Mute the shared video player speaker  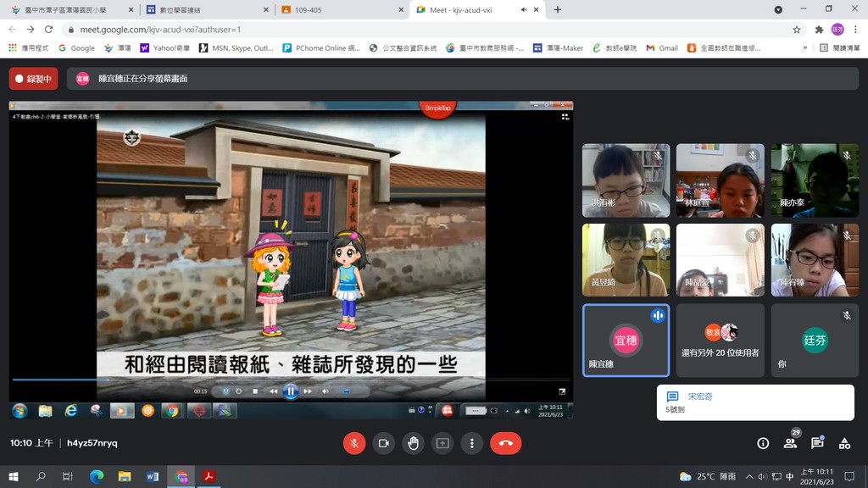point(325,391)
